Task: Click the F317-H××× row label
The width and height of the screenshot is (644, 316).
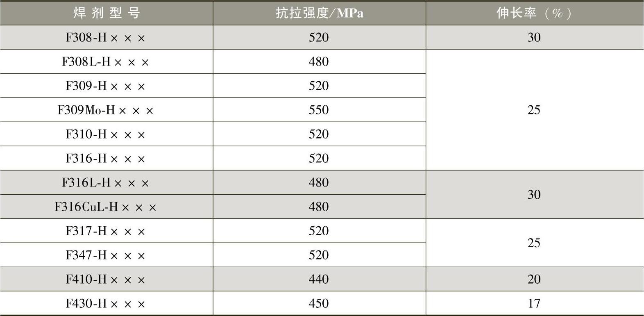Action: (x=106, y=231)
